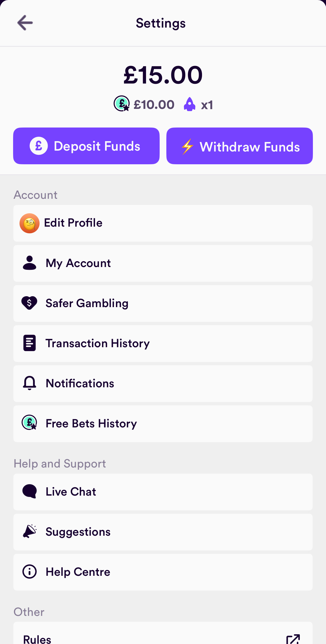Tap the back arrow icon

pos(25,23)
